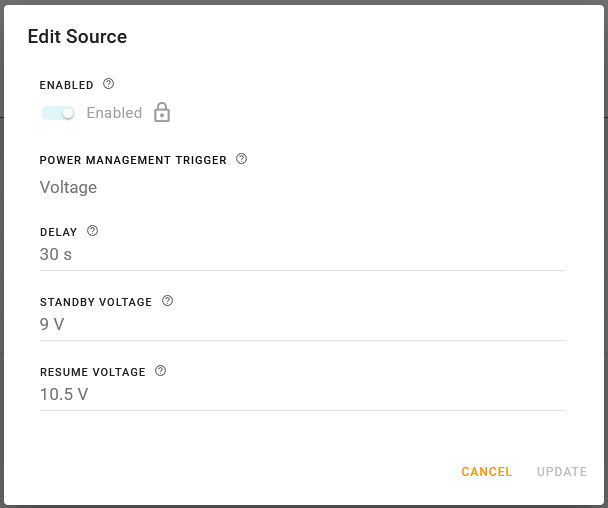Click the help icon next to ENABLED
Image resolution: width=608 pixels, height=508 pixels.
tap(109, 85)
